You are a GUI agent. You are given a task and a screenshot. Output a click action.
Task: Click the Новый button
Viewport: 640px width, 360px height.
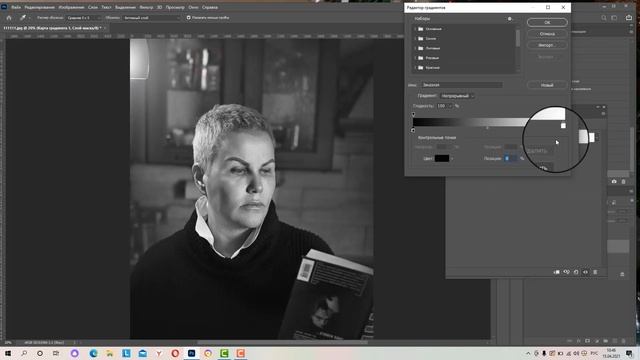coord(547,85)
